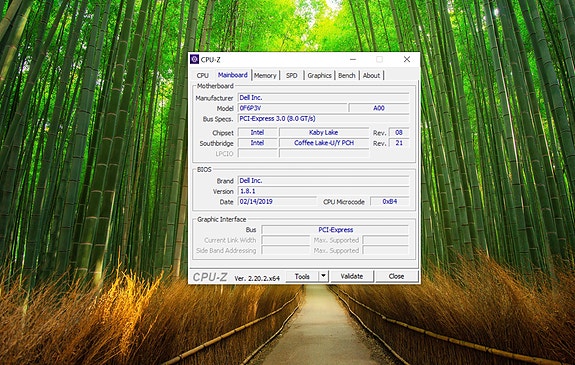This screenshot has width=575, height=365.
Task: Click the Bus Specs PCI-Express 3.0 field
Action: [323, 118]
